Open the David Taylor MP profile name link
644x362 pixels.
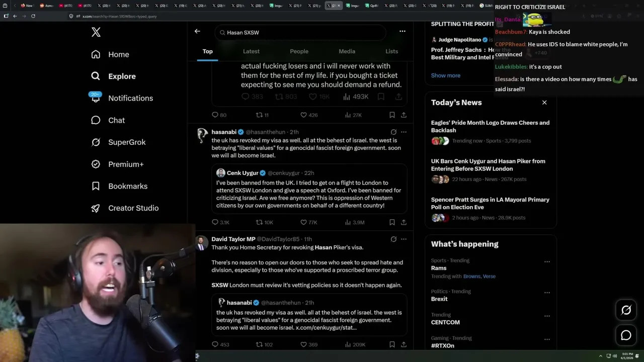point(233,239)
